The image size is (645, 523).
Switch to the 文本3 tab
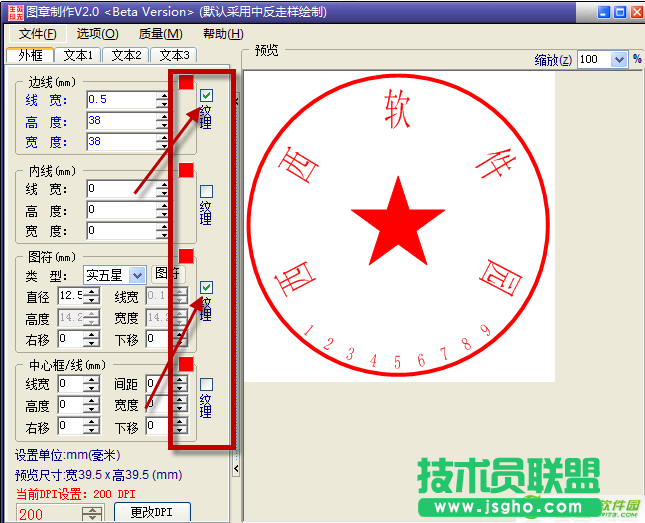click(174, 55)
